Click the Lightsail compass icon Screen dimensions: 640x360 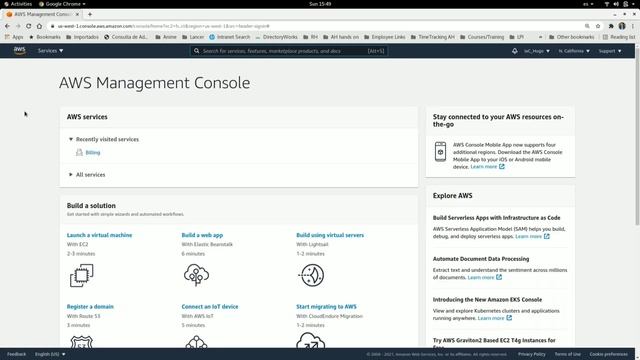[x=311, y=275]
